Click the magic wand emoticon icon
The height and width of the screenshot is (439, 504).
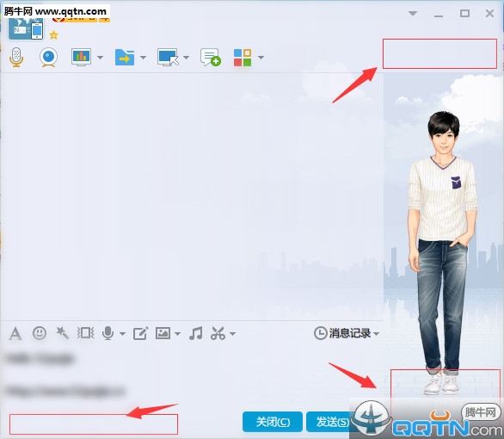coord(63,333)
